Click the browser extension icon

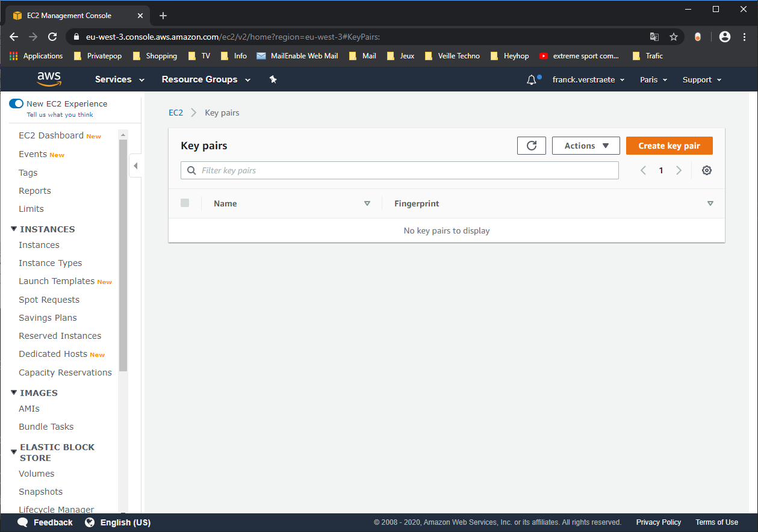coord(698,37)
